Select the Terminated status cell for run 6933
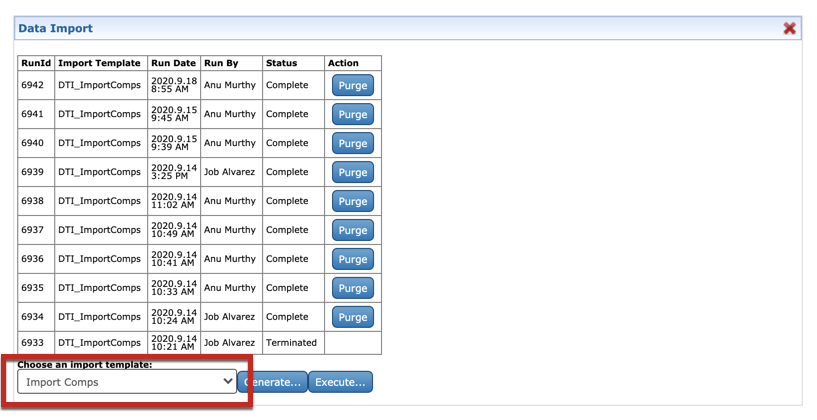Image resolution: width=817 pixels, height=420 pixels. (x=291, y=343)
